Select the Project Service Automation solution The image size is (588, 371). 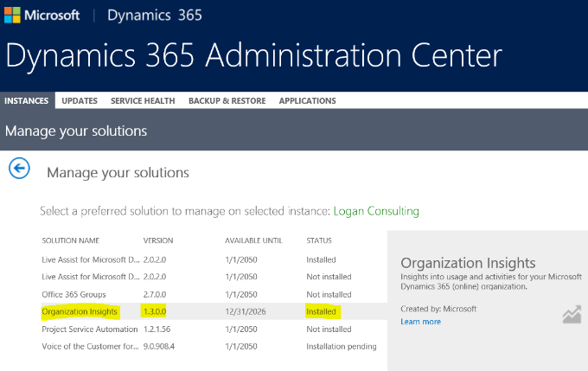tap(90, 329)
